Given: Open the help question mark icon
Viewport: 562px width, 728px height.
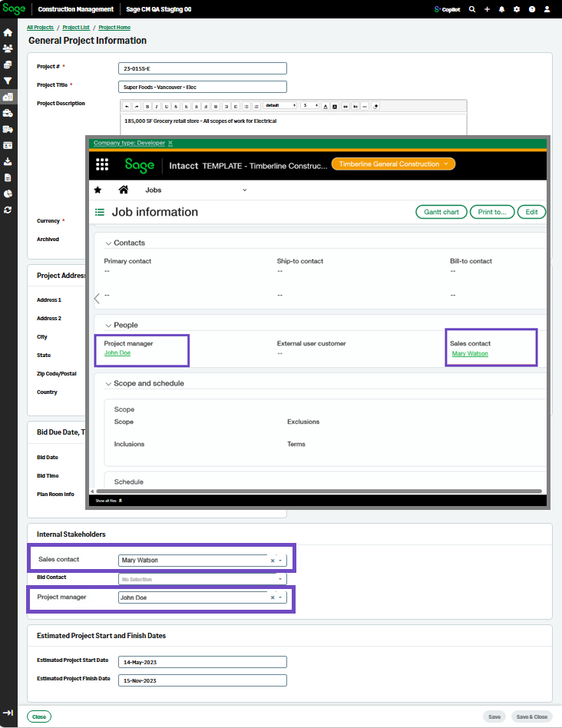Looking at the screenshot, I should point(532,9).
